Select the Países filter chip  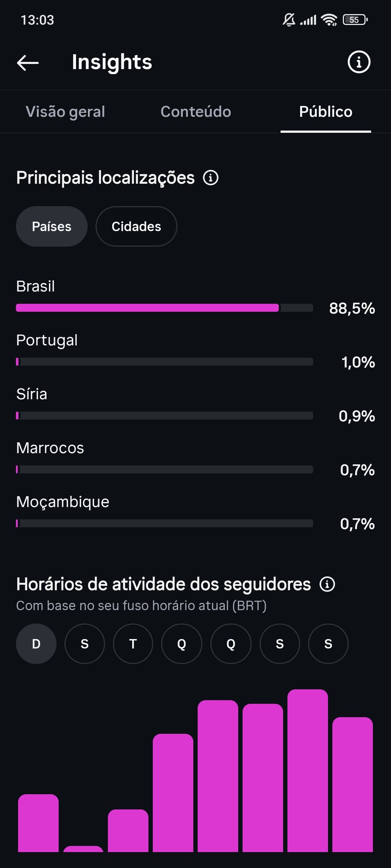(52, 226)
